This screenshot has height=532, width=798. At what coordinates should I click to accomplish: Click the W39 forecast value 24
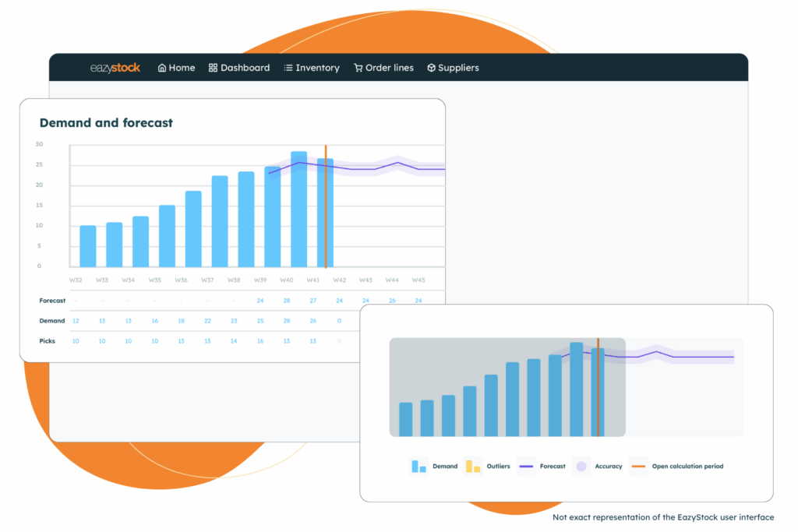[260, 301]
